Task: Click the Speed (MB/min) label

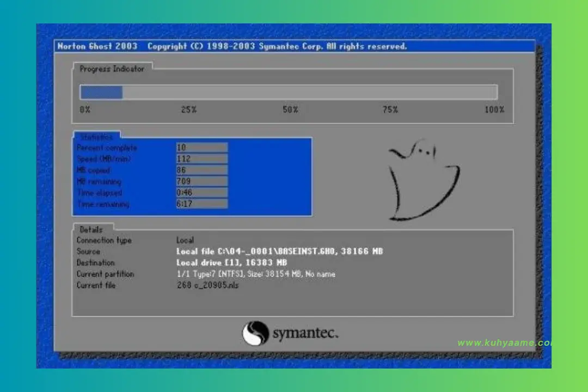Action: tap(104, 159)
